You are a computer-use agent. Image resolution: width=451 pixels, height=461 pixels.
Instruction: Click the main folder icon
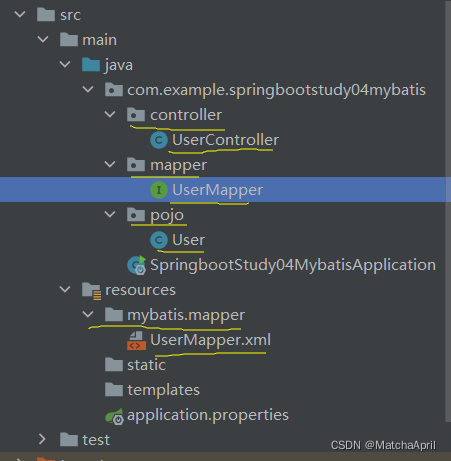(x=69, y=40)
